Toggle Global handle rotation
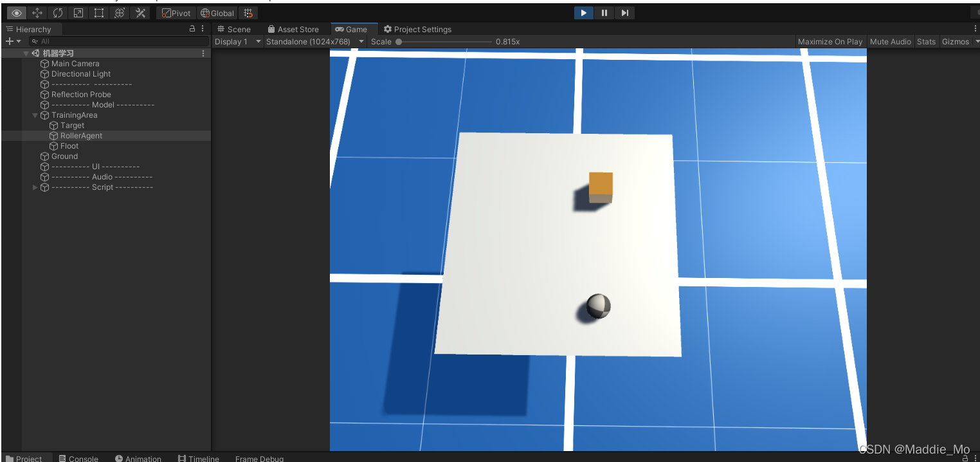 click(217, 13)
